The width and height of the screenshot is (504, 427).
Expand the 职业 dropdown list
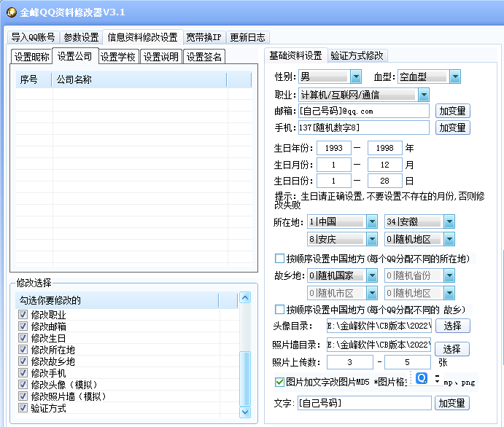pos(424,95)
